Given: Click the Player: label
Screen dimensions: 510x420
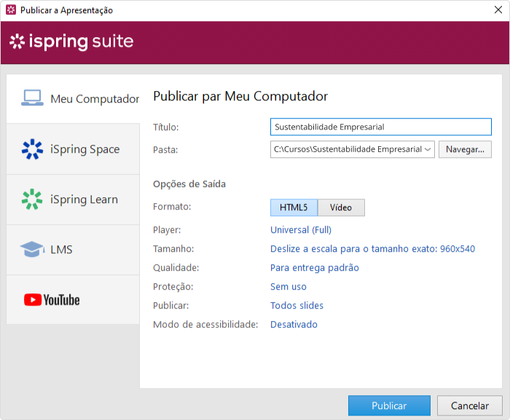Looking at the screenshot, I should point(167,230).
